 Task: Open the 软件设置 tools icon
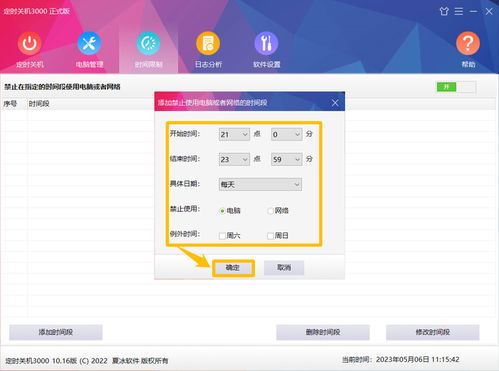[x=266, y=43]
